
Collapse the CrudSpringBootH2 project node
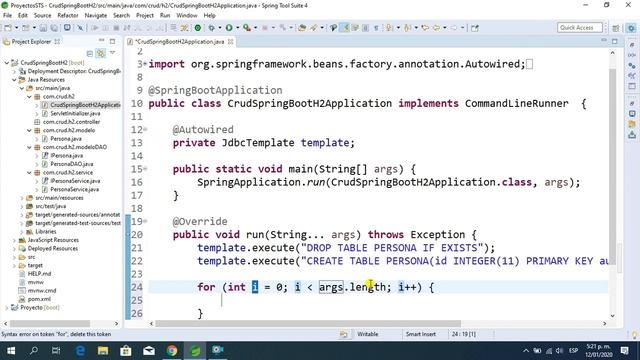[7, 63]
